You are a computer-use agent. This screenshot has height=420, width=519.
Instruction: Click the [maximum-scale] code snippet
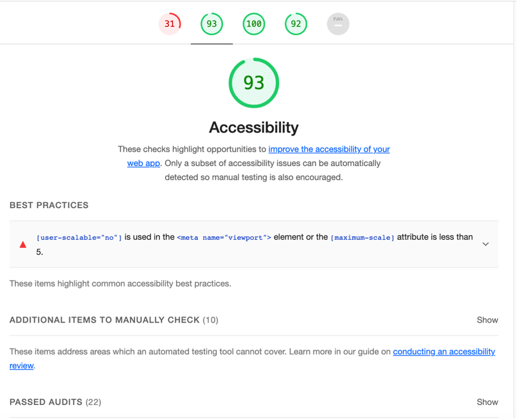tap(363, 238)
